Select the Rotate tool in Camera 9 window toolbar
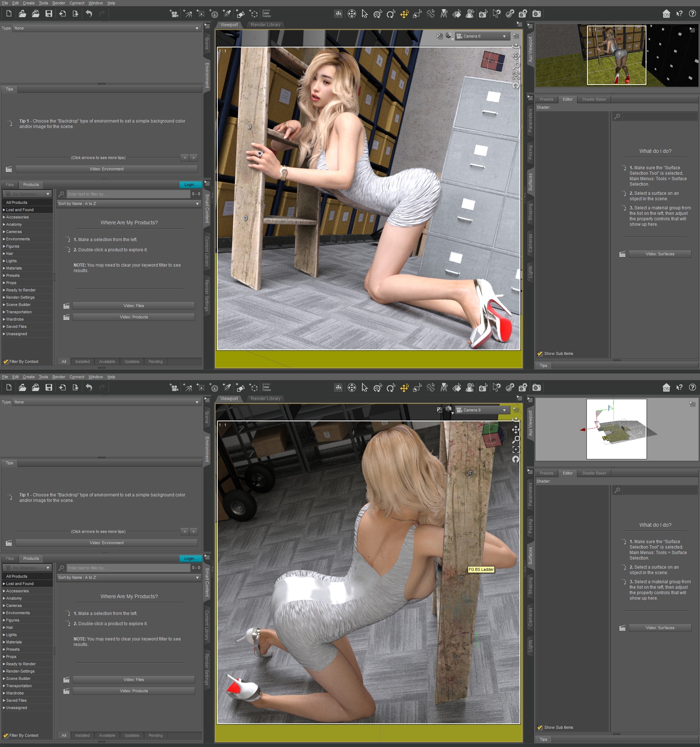This screenshot has height=747, width=700. (391, 388)
